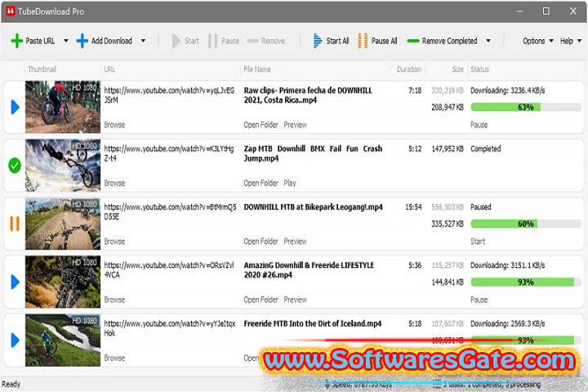The height and width of the screenshot is (392, 588).
Task: Click Browse in the AmazinG Downhill row
Action: click(x=114, y=300)
